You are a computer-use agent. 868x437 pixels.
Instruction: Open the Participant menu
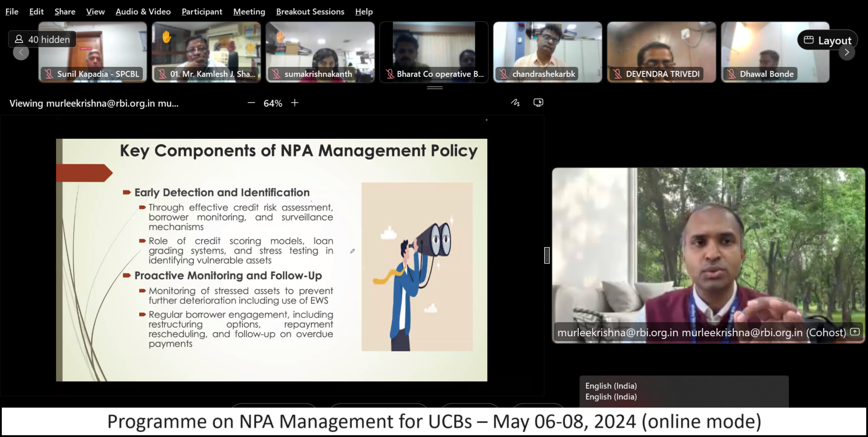click(x=202, y=12)
